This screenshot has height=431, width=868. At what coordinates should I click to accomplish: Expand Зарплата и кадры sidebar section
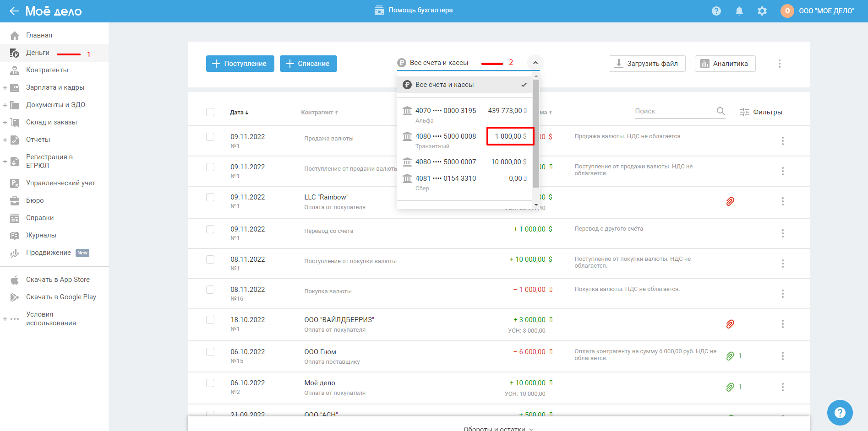coord(5,87)
